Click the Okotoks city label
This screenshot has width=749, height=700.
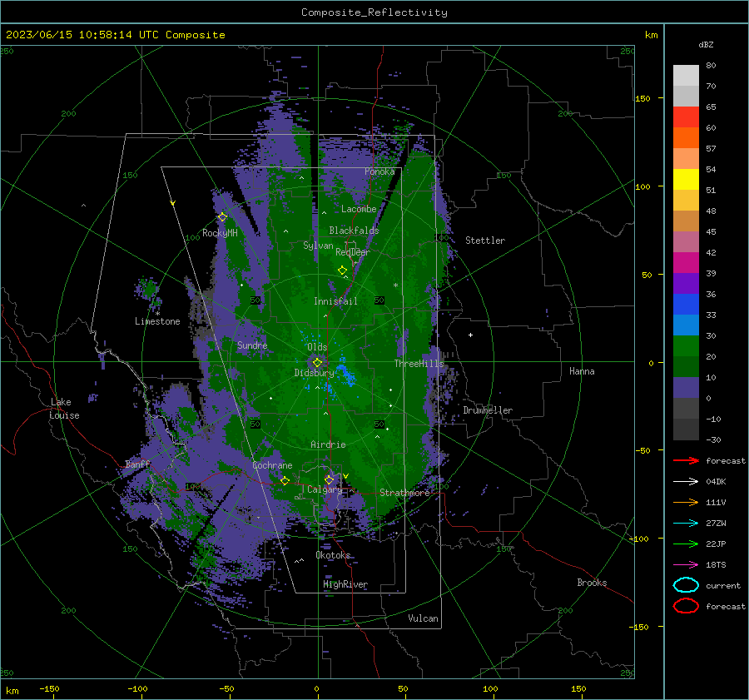[333, 555]
